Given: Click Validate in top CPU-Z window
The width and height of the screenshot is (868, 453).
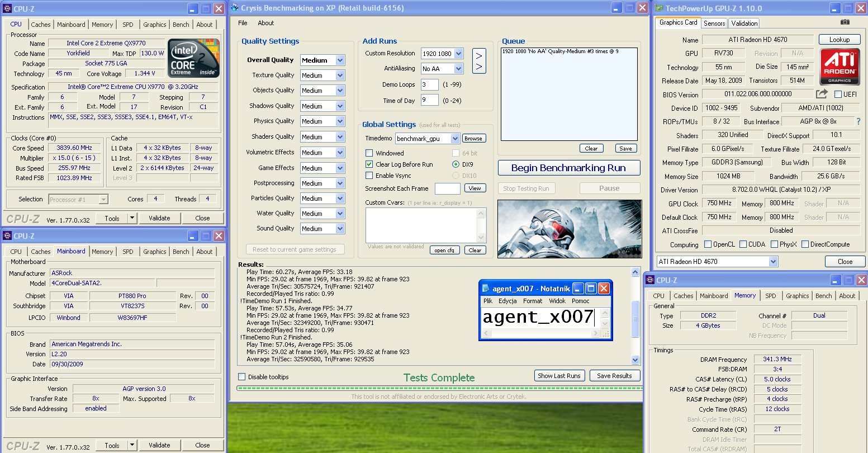Looking at the screenshot, I should [x=159, y=218].
